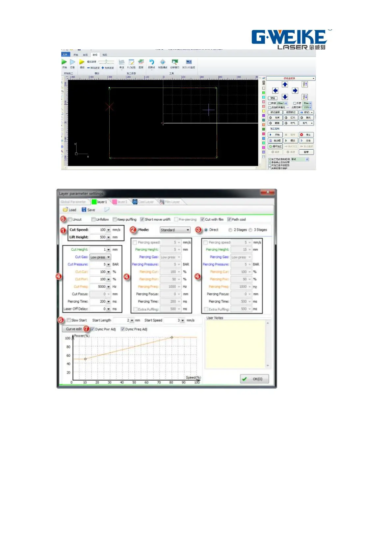Open the blue File menu tab in ribbon
The width and height of the screenshot is (392, 554).
(65, 55)
